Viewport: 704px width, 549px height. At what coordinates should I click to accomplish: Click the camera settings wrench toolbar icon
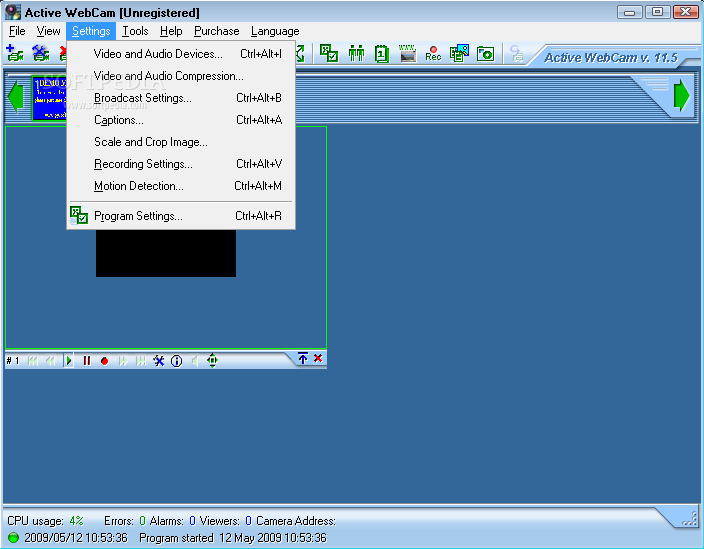point(40,53)
